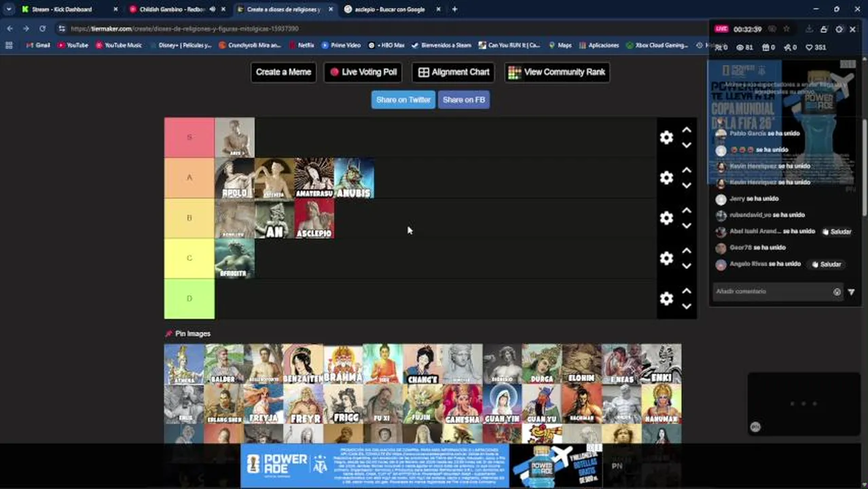Move tier D row down arrow
Viewport: 868px width, 489px height.
(687, 306)
